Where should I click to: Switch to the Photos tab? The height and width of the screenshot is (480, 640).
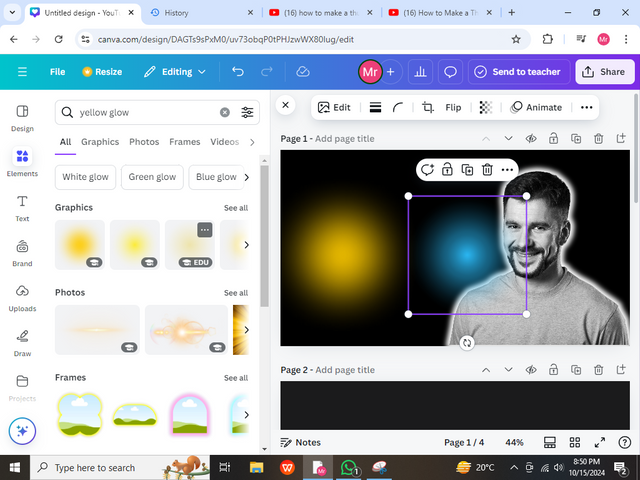pos(144,142)
